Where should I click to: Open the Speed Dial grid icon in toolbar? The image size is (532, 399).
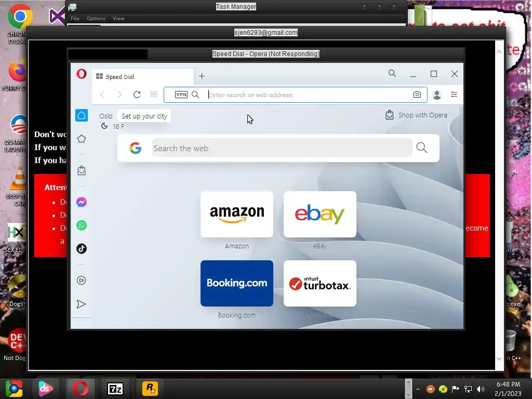tap(154, 95)
